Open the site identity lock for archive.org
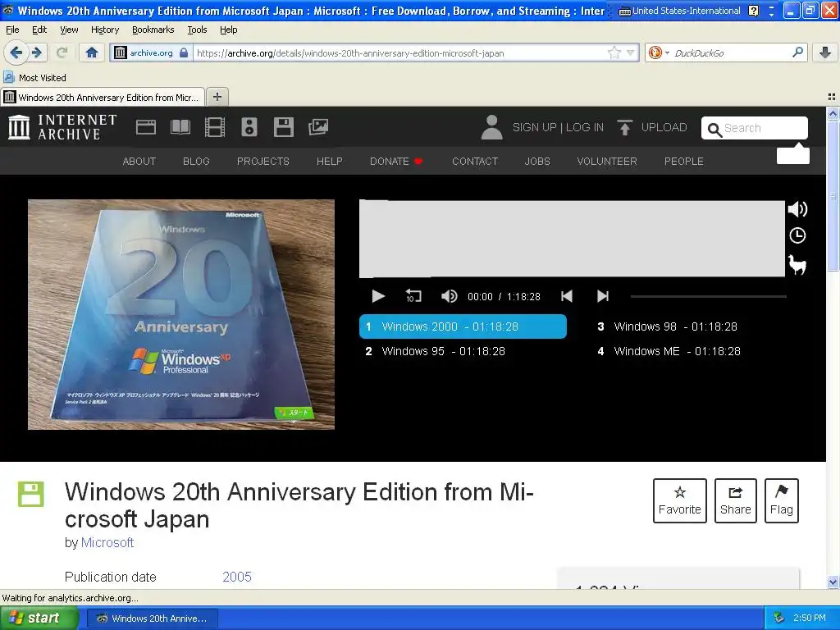This screenshot has height=630, width=840. (152, 52)
